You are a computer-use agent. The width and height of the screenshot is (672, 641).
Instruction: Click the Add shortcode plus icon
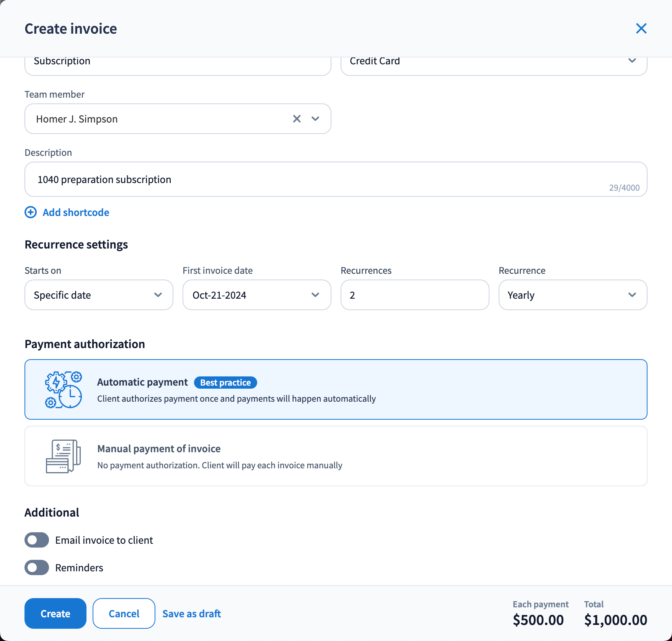click(31, 212)
